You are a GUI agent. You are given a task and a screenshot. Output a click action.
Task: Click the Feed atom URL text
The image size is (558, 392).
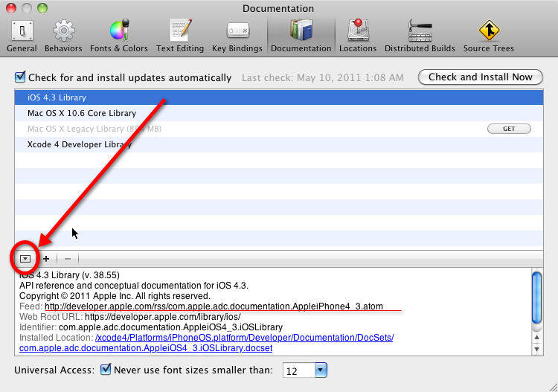(214, 306)
